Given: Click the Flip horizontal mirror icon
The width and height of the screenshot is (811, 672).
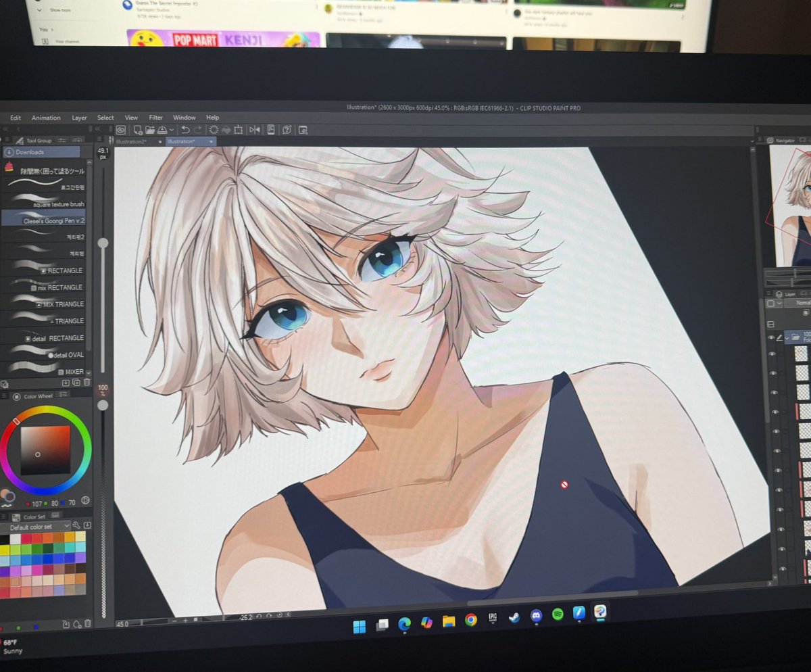Looking at the screenshot, I should pyautogui.click(x=255, y=130).
